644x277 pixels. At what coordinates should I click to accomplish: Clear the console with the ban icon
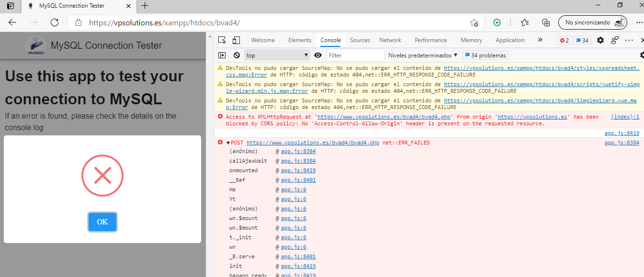pyautogui.click(x=237, y=55)
